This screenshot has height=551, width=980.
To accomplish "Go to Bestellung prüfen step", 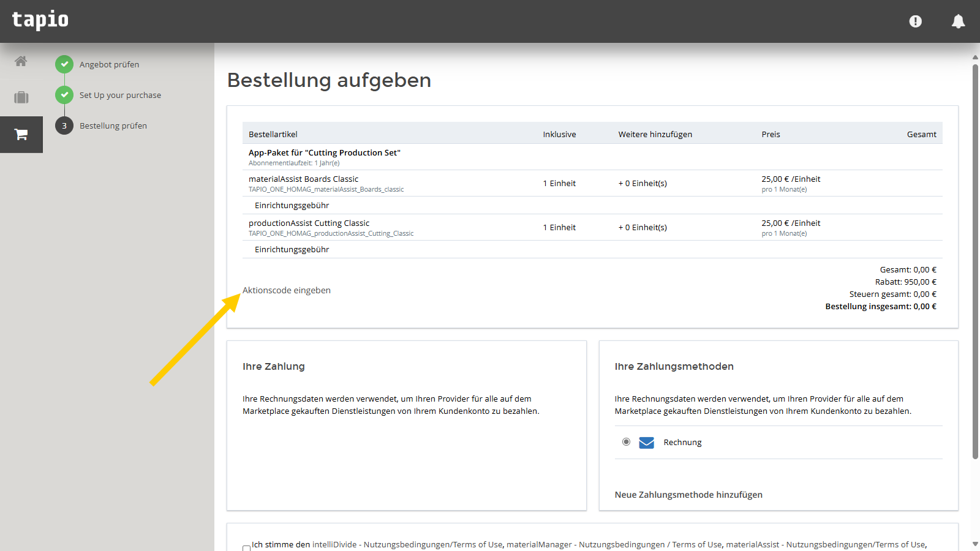I will coord(113,126).
